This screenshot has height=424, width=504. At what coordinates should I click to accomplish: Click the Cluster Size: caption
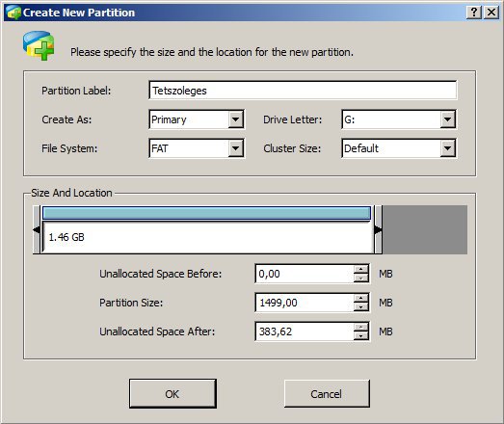(x=292, y=148)
